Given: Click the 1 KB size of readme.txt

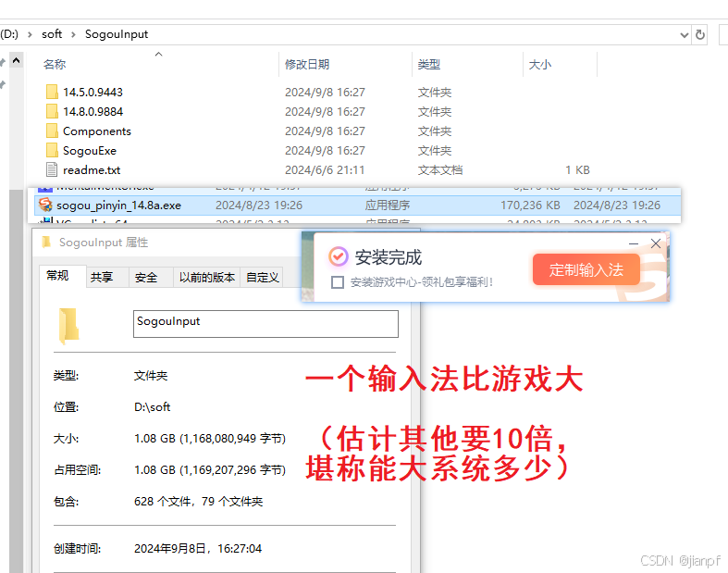Looking at the screenshot, I should (x=577, y=170).
